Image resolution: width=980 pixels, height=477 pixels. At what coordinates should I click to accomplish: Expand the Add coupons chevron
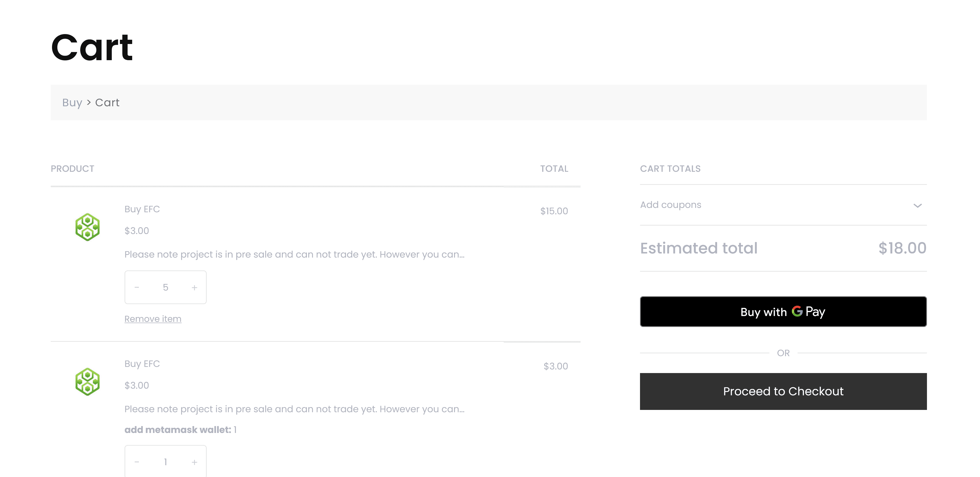pyautogui.click(x=917, y=206)
